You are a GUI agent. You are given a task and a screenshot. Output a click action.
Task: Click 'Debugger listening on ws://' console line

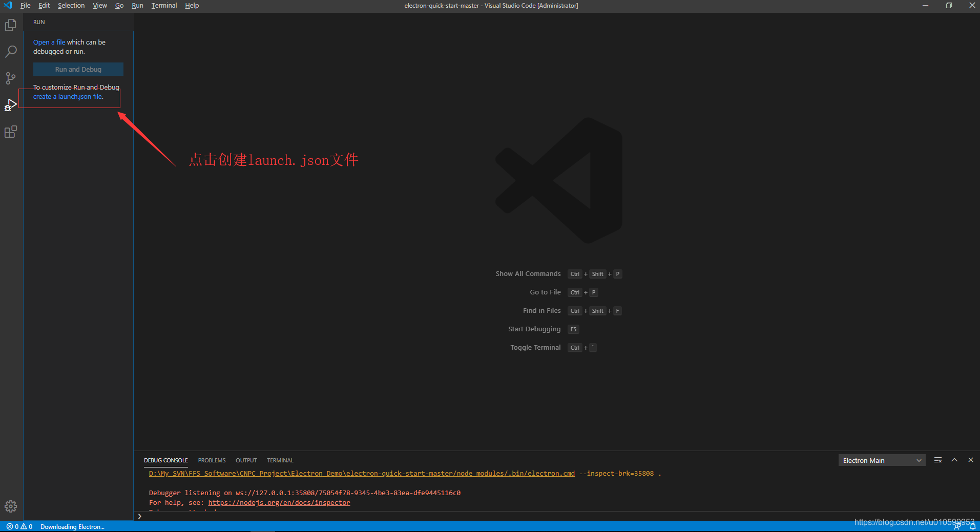[x=305, y=493]
